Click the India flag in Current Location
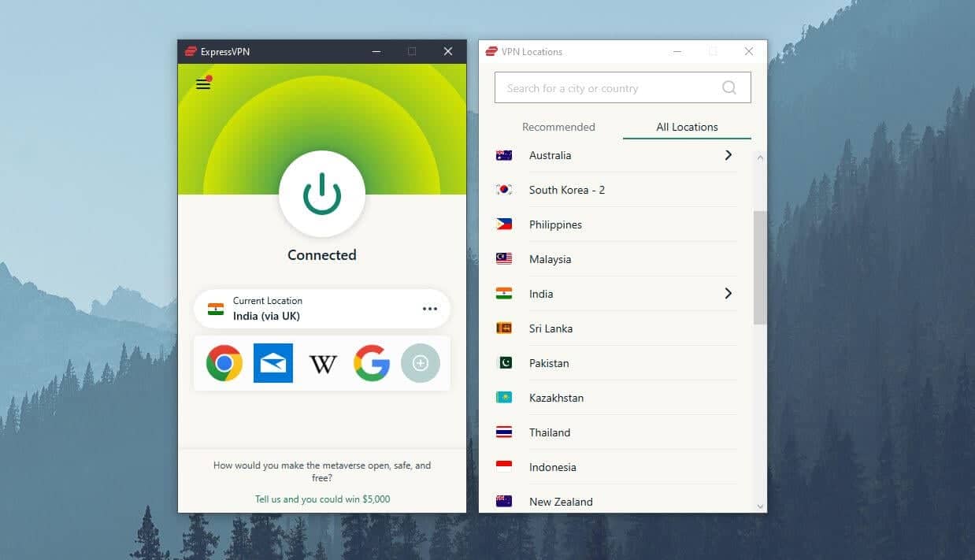The width and height of the screenshot is (975, 560). coord(216,309)
